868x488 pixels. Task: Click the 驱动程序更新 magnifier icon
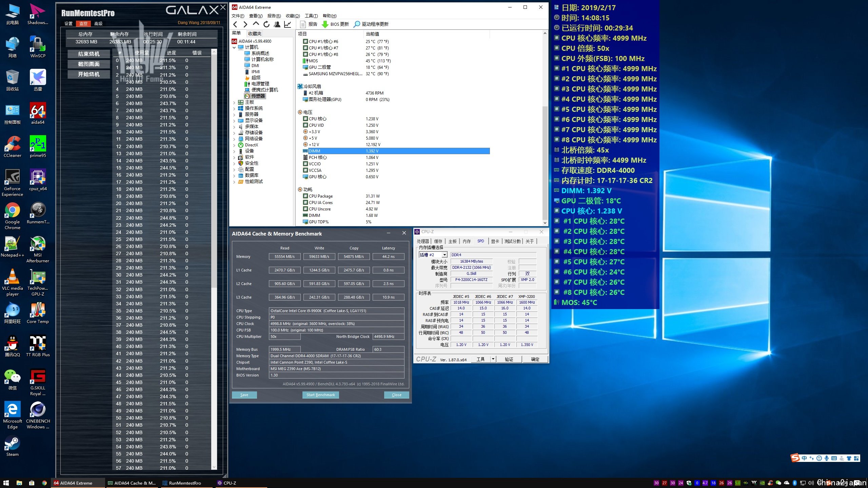tap(357, 24)
